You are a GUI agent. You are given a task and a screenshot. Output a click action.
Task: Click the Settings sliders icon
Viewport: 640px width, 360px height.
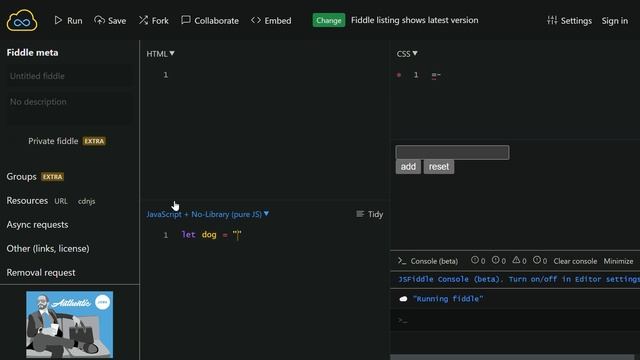pos(552,20)
